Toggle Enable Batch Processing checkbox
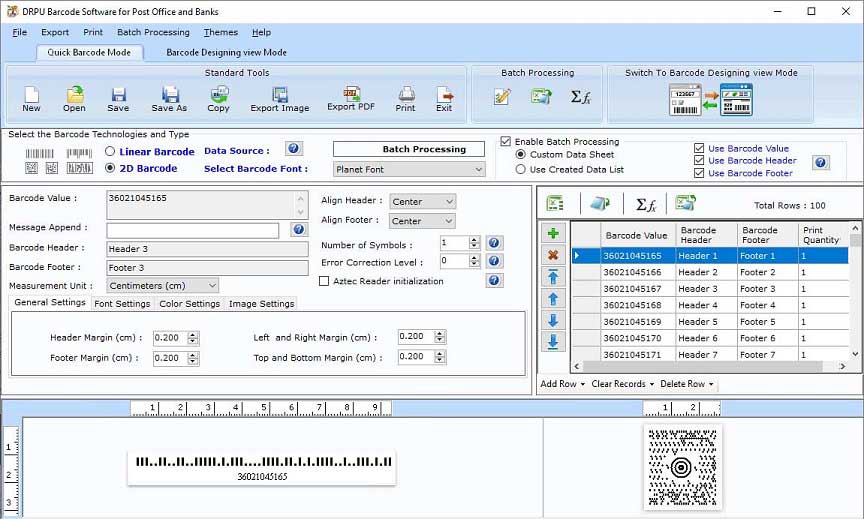Screen dimensions: 864x519 pyautogui.click(x=505, y=142)
